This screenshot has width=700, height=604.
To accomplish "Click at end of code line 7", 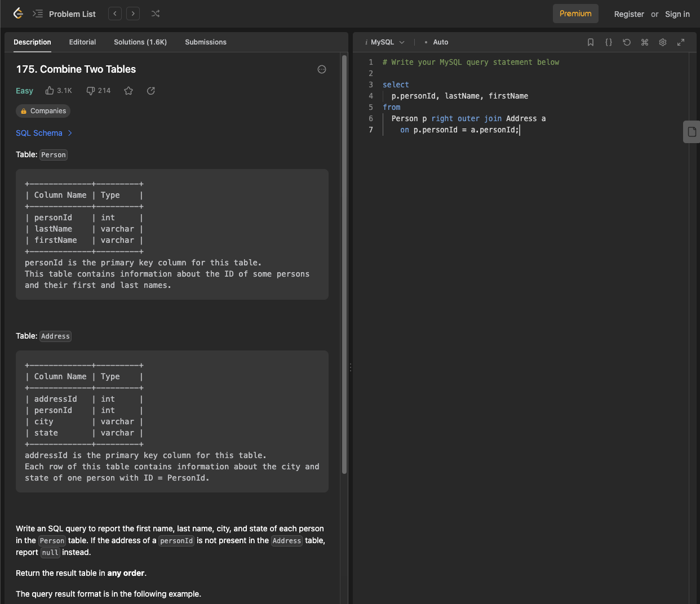I will 519,130.
